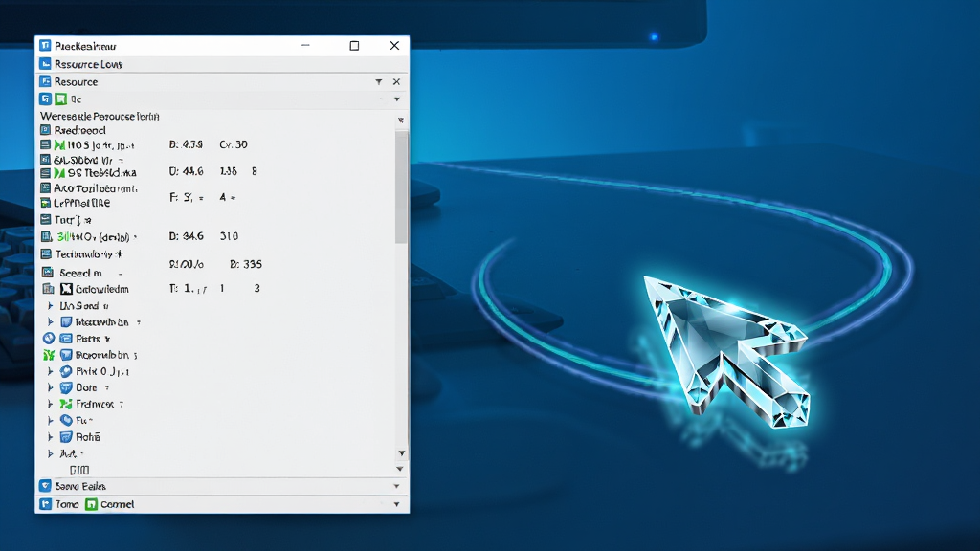
Task: Click the blue icon beside Roha
Action: pos(66,436)
